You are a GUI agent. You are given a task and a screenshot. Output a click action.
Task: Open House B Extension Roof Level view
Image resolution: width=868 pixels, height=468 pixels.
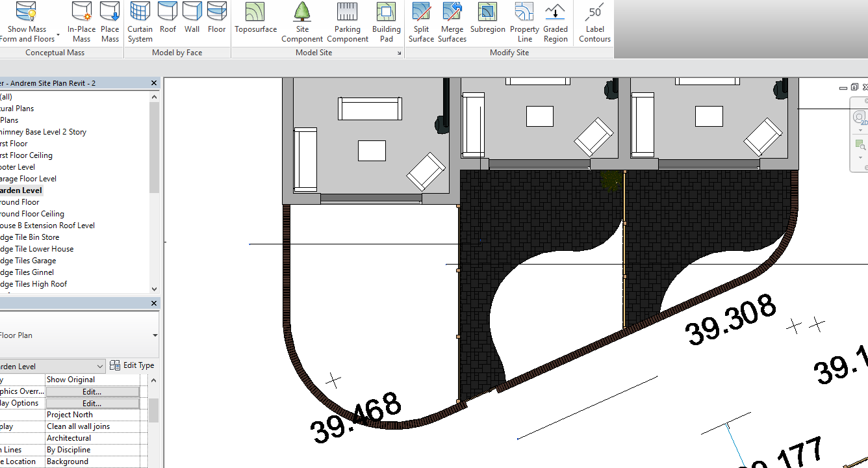(47, 226)
